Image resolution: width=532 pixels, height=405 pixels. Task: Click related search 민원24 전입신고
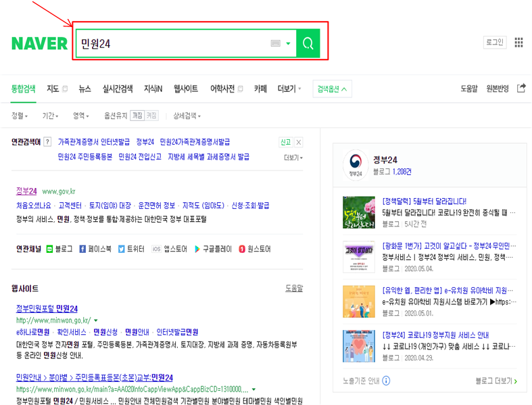(x=140, y=157)
